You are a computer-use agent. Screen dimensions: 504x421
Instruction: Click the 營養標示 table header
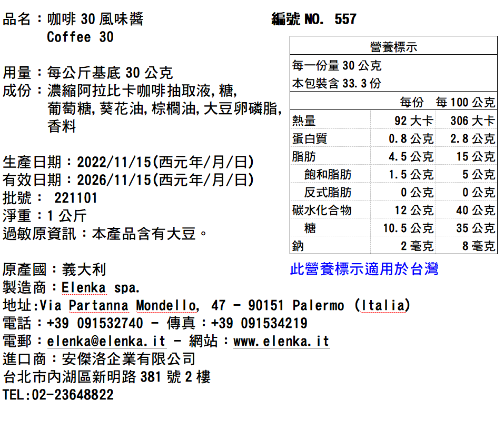(x=393, y=47)
